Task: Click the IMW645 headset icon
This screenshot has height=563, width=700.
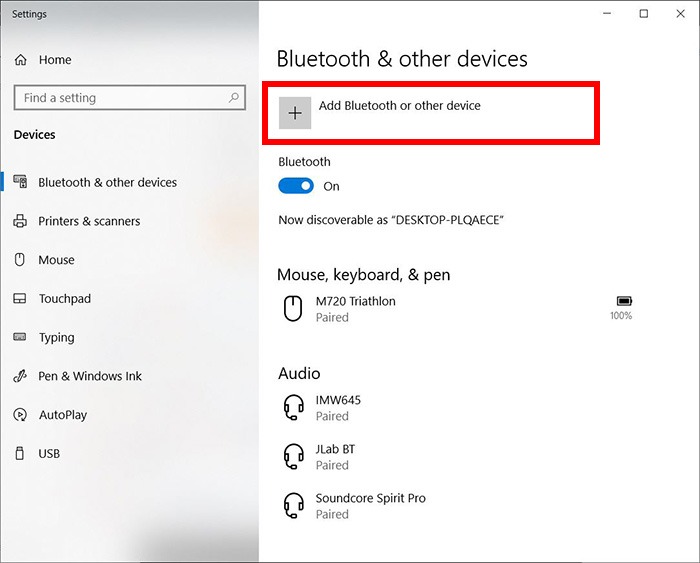Action: [x=294, y=407]
